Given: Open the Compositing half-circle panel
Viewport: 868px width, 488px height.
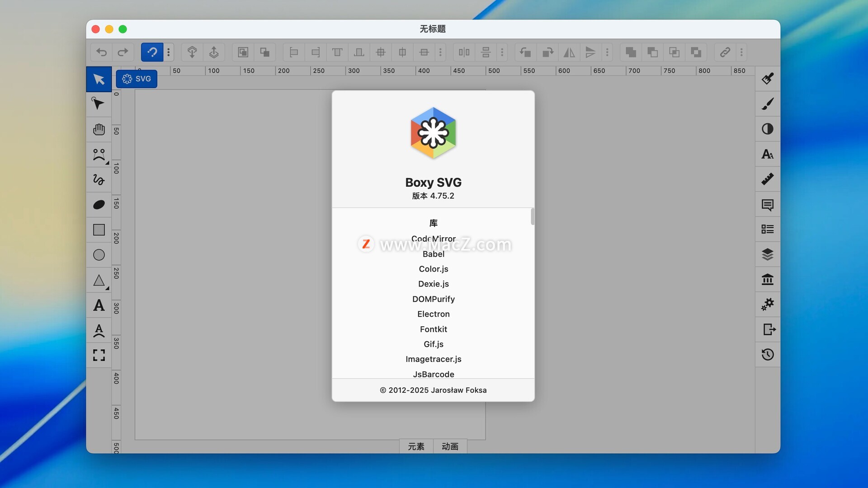Looking at the screenshot, I should tap(768, 129).
